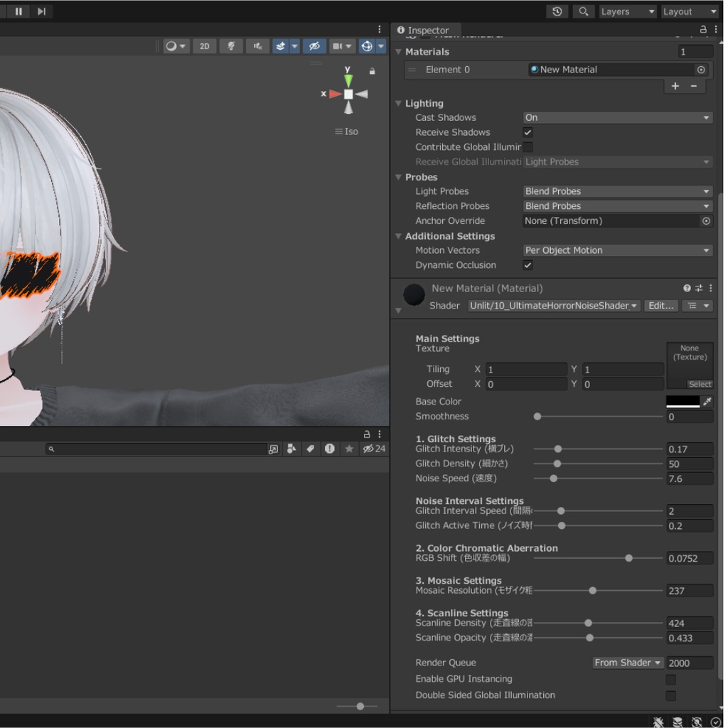Open the scene effects dropdown arrow

(294, 46)
